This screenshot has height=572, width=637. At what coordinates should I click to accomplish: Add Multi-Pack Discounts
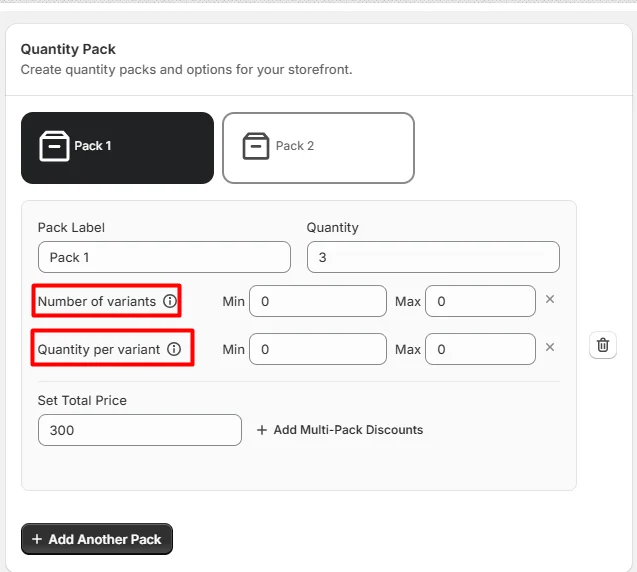pos(340,430)
